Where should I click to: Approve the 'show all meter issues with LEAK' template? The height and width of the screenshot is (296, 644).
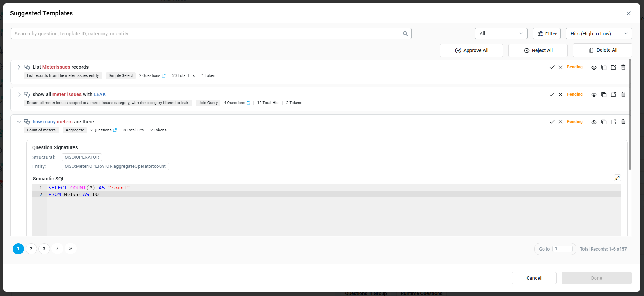[x=552, y=94]
